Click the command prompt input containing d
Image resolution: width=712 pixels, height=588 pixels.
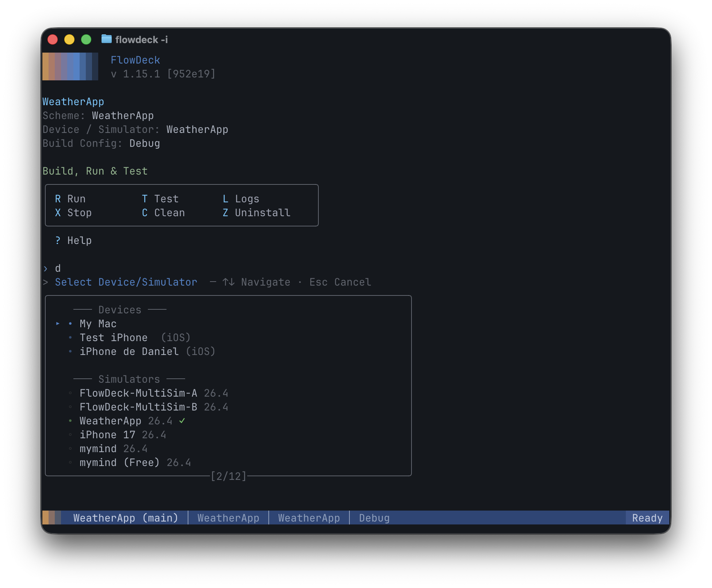[58, 268]
